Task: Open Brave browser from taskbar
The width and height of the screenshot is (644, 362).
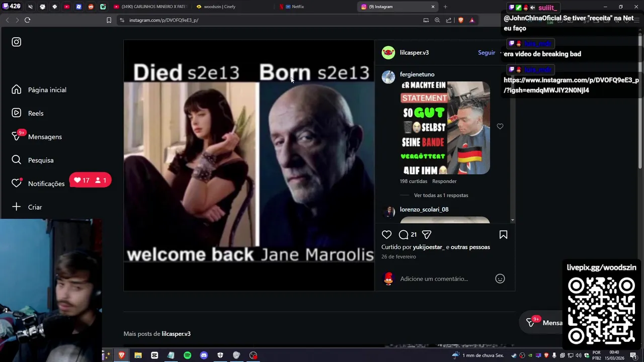Action: [121, 355]
